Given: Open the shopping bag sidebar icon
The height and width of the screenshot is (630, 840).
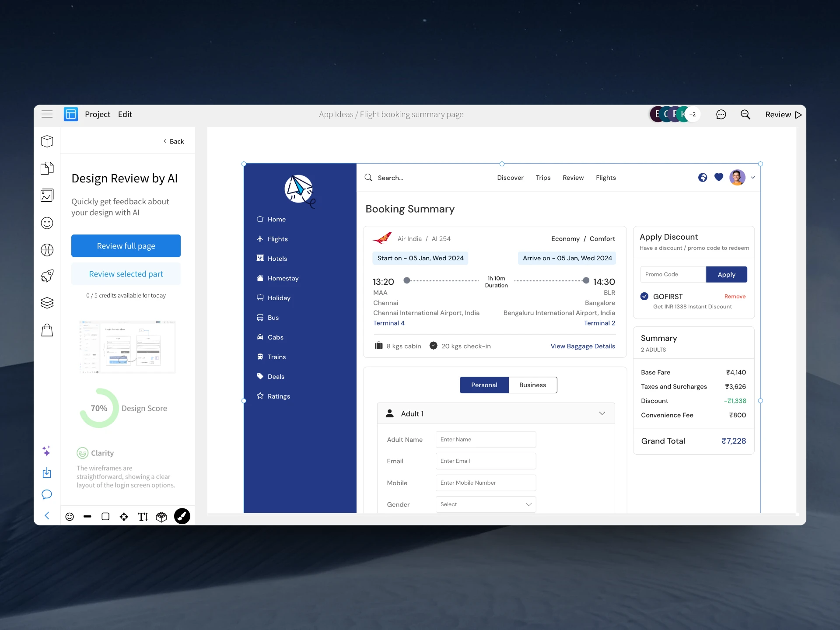Looking at the screenshot, I should click(47, 330).
